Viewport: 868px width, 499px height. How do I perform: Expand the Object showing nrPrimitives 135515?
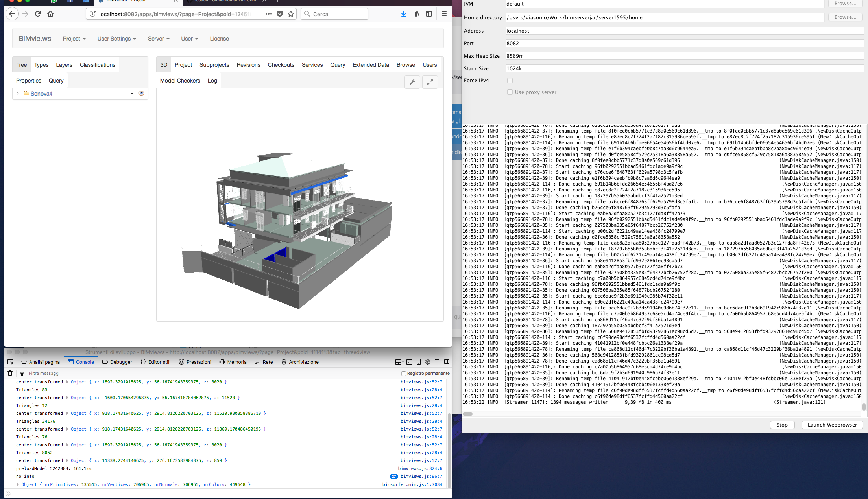(x=17, y=484)
